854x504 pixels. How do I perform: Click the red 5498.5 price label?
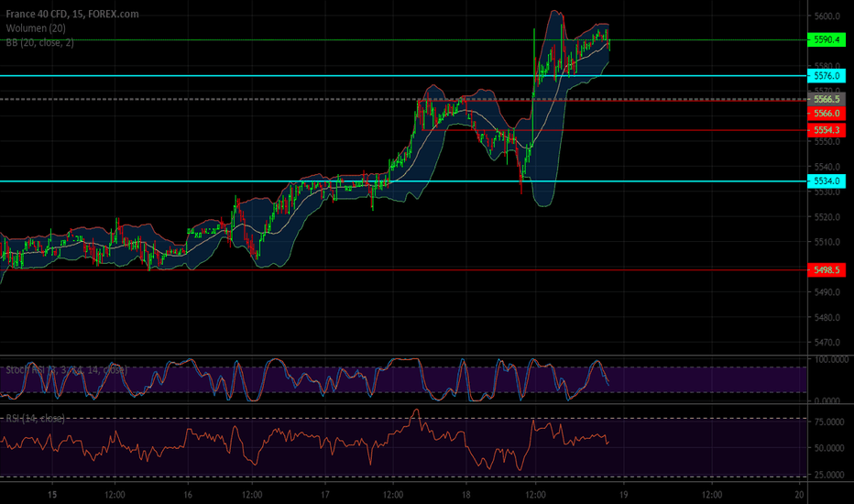coord(827,269)
